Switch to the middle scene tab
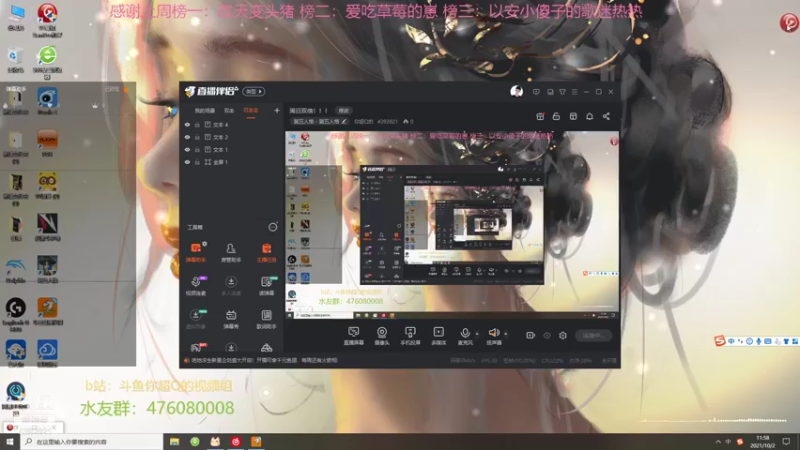 [x=229, y=110]
